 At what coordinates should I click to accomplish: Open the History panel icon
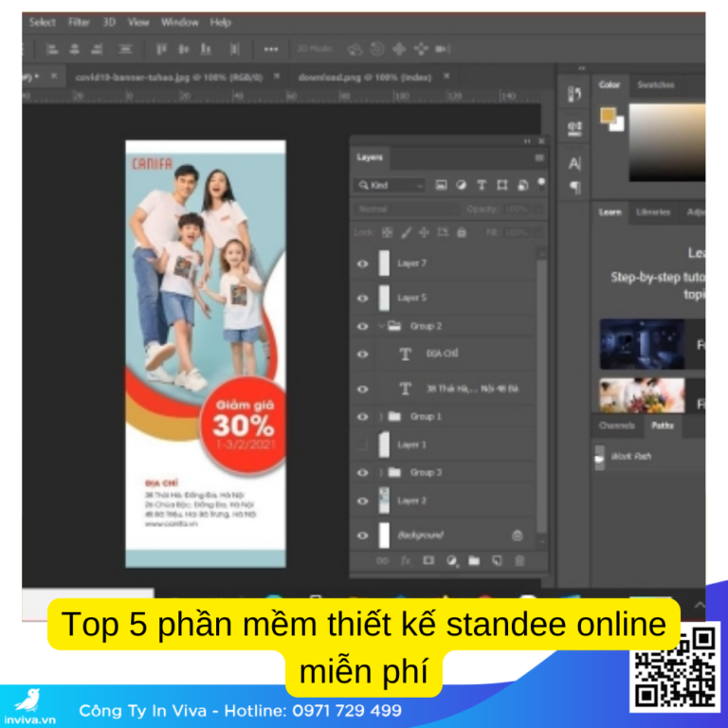pyautogui.click(x=574, y=94)
